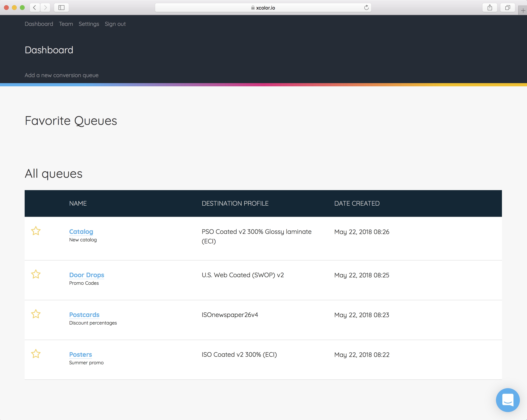Open the Catalog queue link

81,231
